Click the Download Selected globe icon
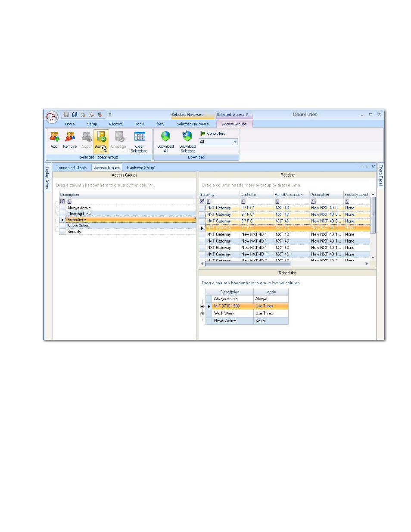The width and height of the screenshot is (411, 532). coord(187,137)
